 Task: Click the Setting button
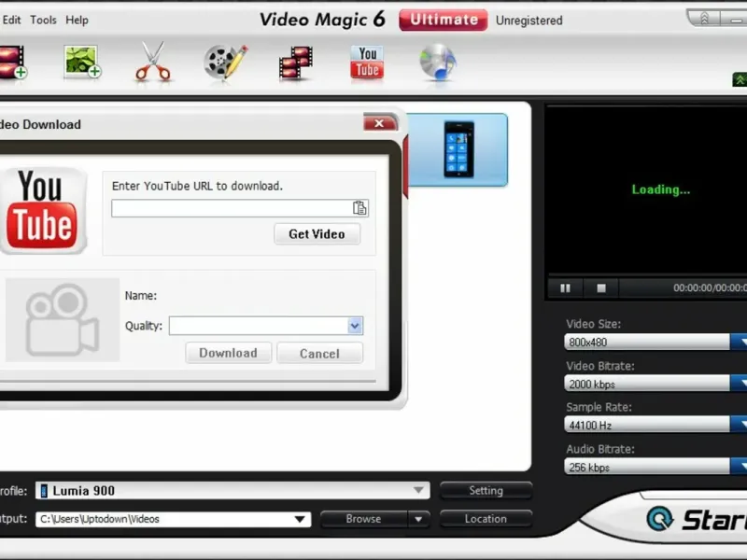pos(486,491)
